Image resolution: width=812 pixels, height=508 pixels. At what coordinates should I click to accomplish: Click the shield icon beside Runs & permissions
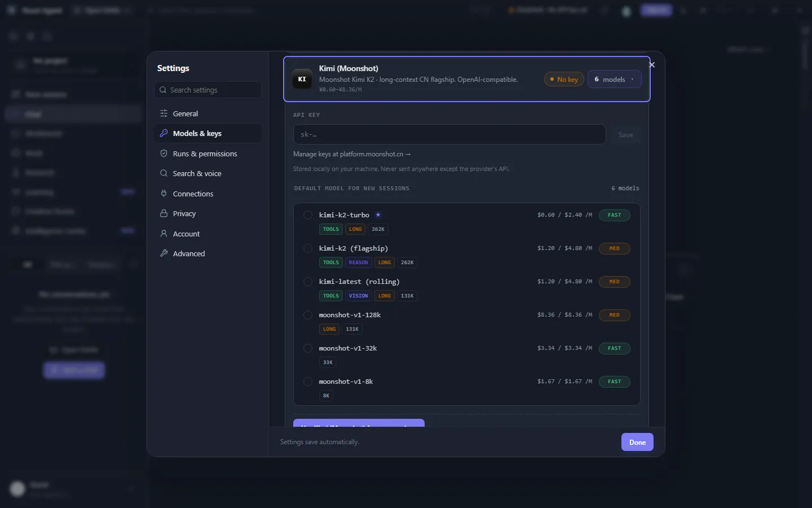164,154
